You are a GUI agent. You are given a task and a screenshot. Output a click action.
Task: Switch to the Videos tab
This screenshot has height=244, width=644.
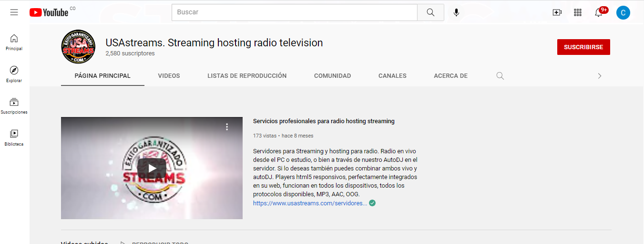169,76
